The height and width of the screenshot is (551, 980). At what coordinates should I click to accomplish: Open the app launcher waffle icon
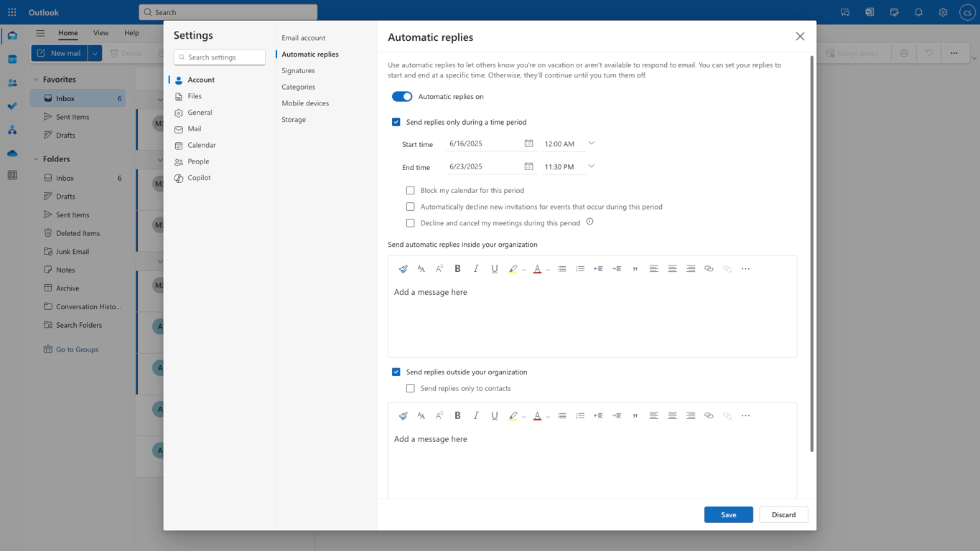12,12
